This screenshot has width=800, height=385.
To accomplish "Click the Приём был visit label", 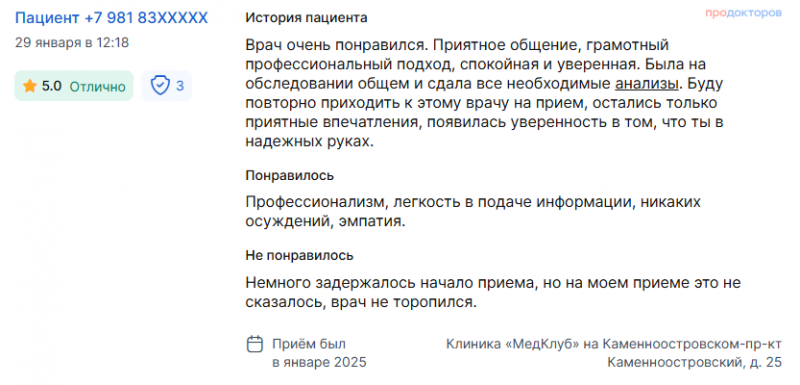I will pyautogui.click(x=309, y=344).
